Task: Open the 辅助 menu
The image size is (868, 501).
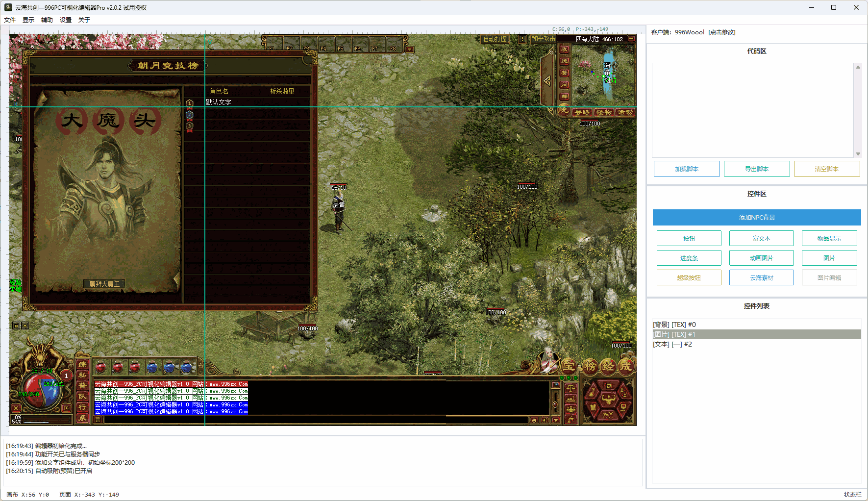Action: click(x=47, y=20)
